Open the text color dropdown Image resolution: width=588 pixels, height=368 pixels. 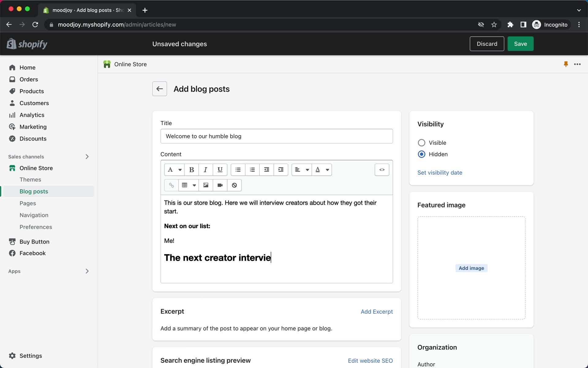322,170
